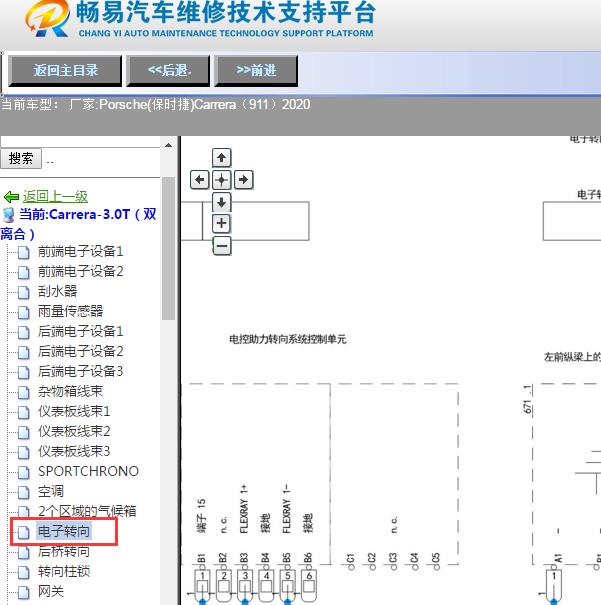The image size is (601, 605).
Task: Click page icon beside SPORTCHRONO
Action: point(24,472)
